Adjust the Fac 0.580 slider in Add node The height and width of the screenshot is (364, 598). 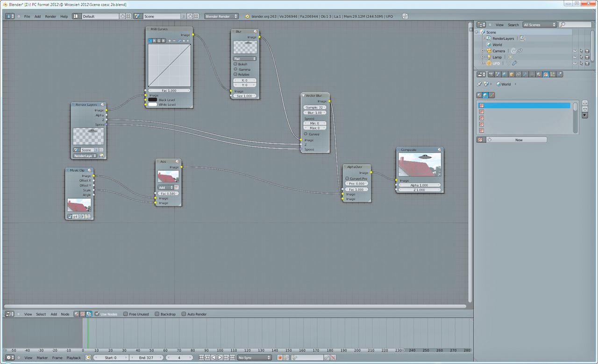coord(168,193)
